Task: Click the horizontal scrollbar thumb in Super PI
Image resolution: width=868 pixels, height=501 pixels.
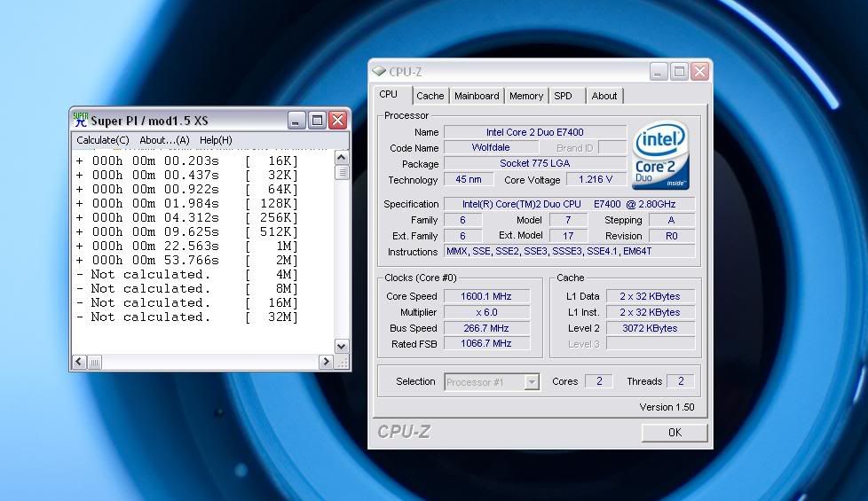Action: pos(95,362)
